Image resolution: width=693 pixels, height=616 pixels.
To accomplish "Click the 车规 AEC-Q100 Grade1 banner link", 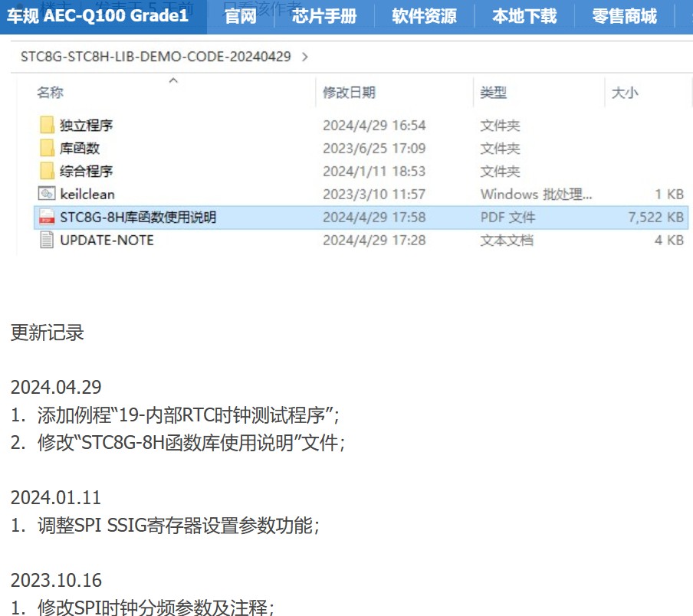I will [97, 16].
